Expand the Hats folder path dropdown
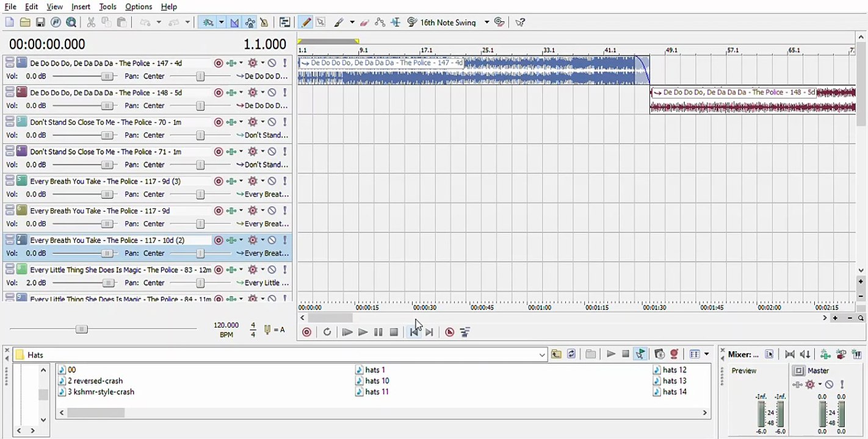Image resolution: width=868 pixels, height=439 pixels. pyautogui.click(x=542, y=355)
